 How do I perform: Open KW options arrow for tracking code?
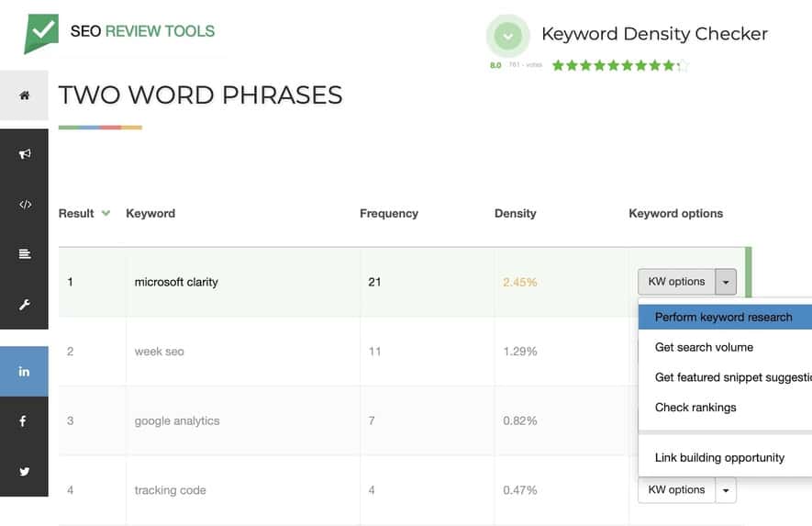(x=726, y=489)
